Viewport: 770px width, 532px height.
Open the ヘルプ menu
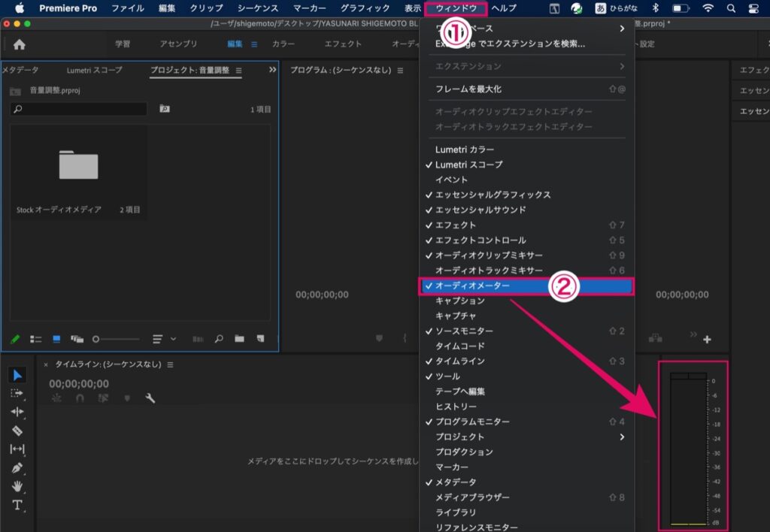pyautogui.click(x=504, y=8)
